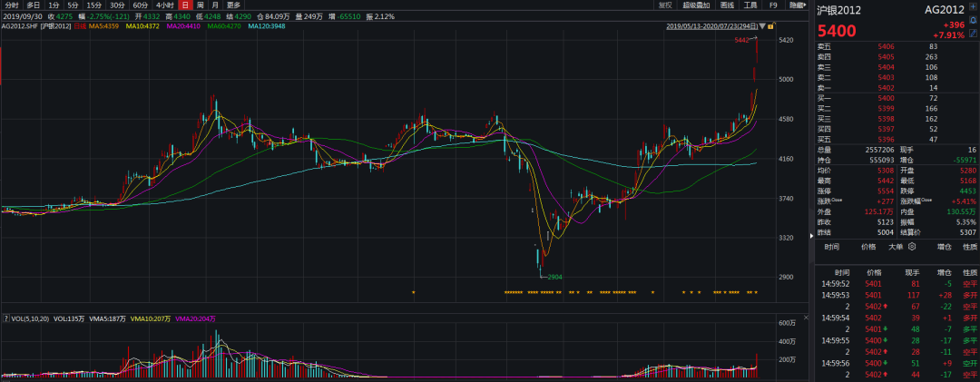Switch to 多日 multi-day tab
Image resolution: width=980 pixels, height=382 pixels.
pos(34,5)
